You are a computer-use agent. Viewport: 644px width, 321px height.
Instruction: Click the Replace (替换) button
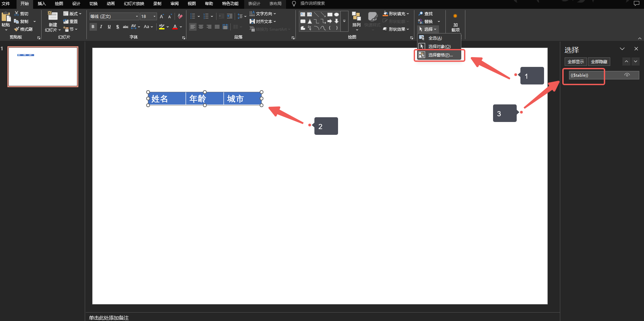426,21
